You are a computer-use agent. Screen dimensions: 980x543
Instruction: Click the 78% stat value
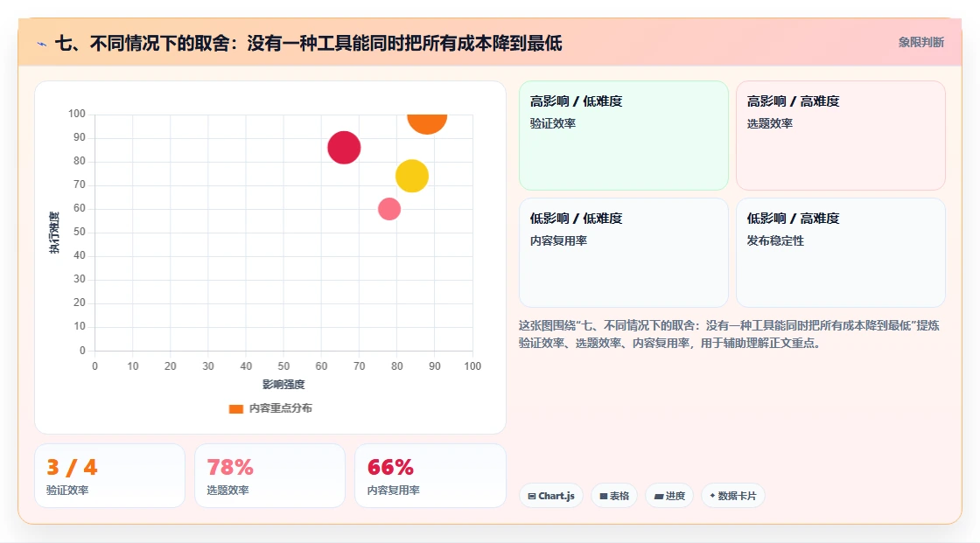(x=230, y=468)
